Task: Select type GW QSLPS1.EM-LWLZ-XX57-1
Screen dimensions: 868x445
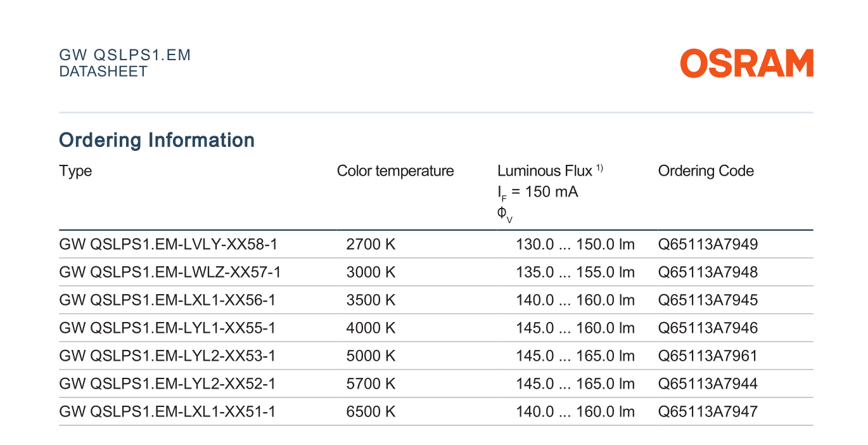Action: (170, 273)
